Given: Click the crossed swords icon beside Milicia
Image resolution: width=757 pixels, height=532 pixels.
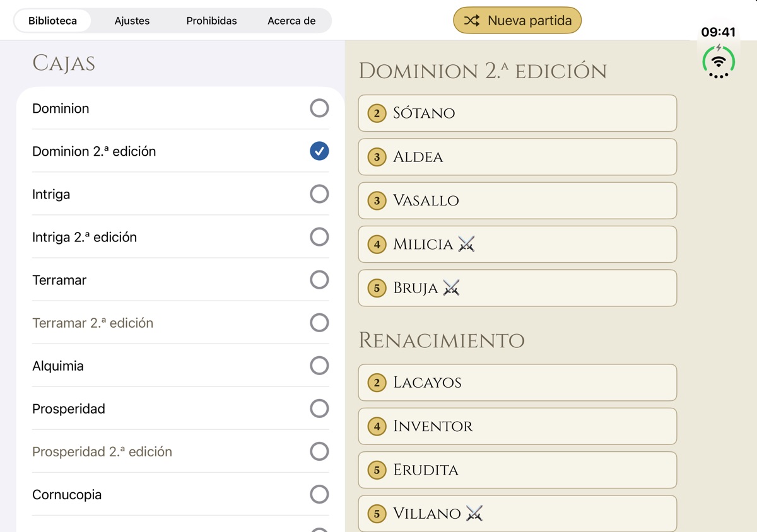Looking at the screenshot, I should 466,244.
